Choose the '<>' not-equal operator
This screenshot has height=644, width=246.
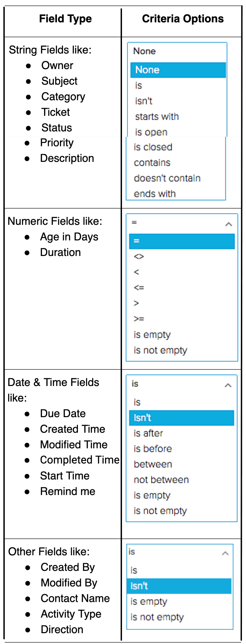pyautogui.click(x=139, y=257)
